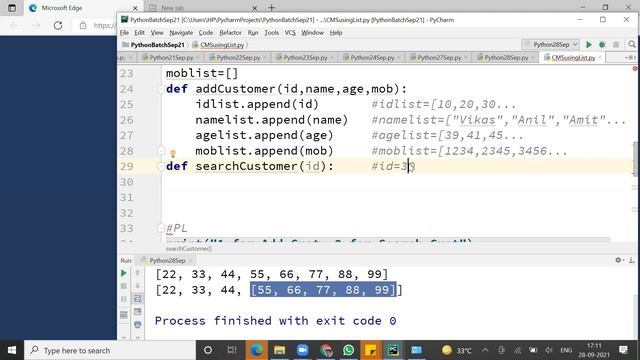Click the yellow lightbulb intention icon
Screen dimensions: 640x360
173,153
